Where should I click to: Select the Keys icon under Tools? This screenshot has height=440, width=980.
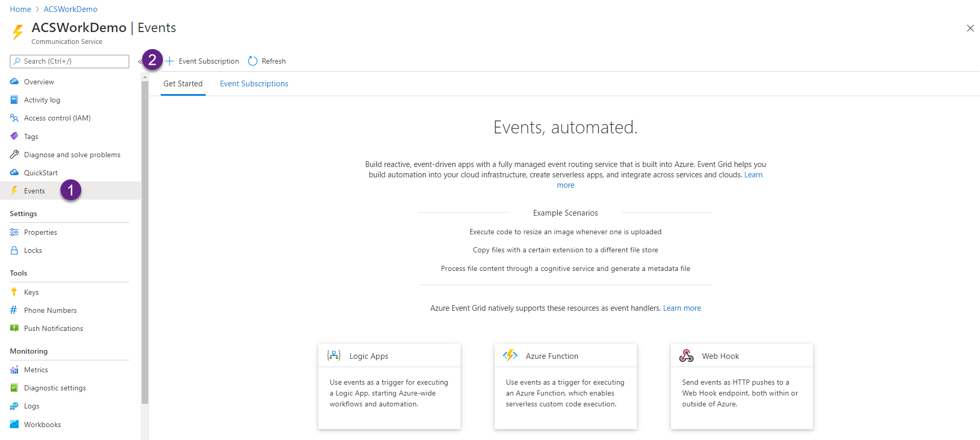pyautogui.click(x=14, y=292)
